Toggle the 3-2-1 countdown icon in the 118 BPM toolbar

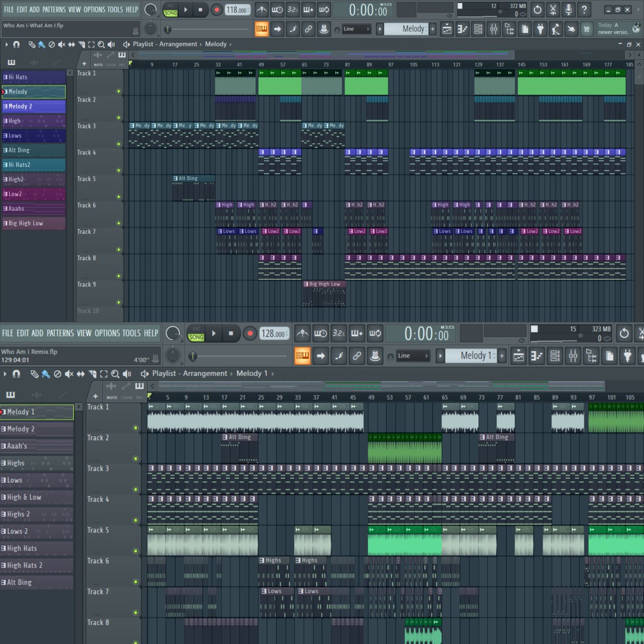(292, 10)
